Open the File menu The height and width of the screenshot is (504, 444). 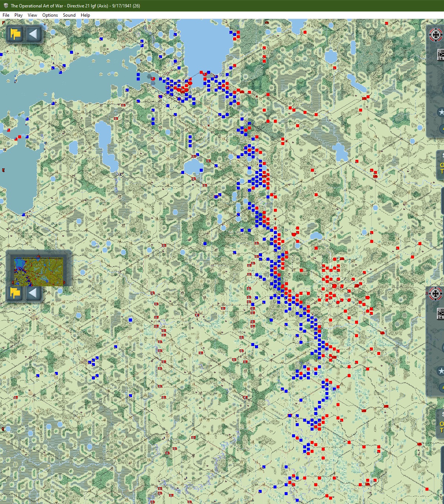tap(6, 15)
